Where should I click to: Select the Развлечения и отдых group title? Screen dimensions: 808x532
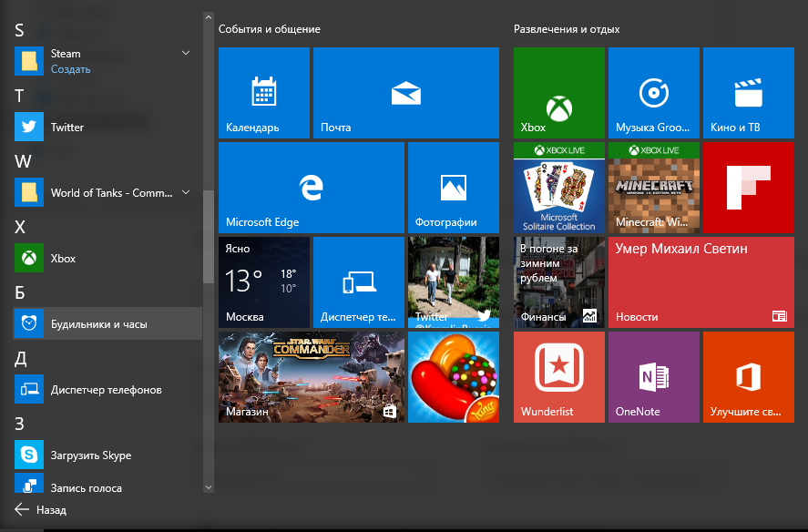[x=567, y=29]
